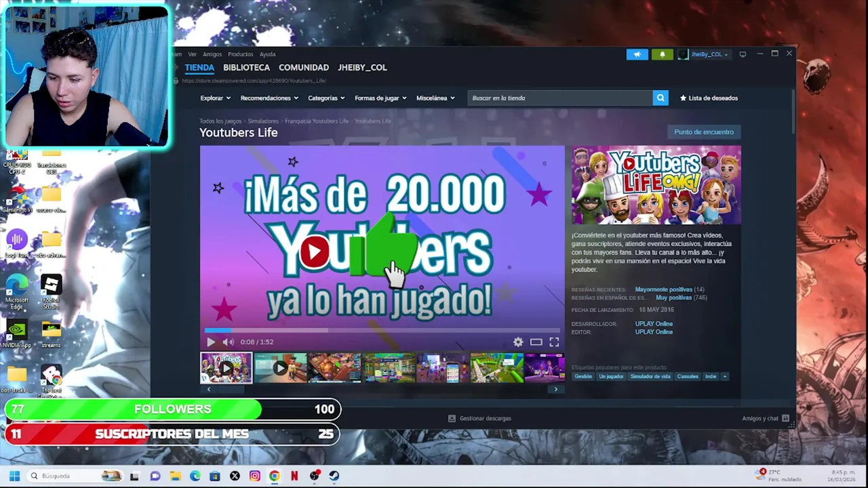Filter by Gestión tag
This screenshot has height=488, width=868.
[x=583, y=376]
